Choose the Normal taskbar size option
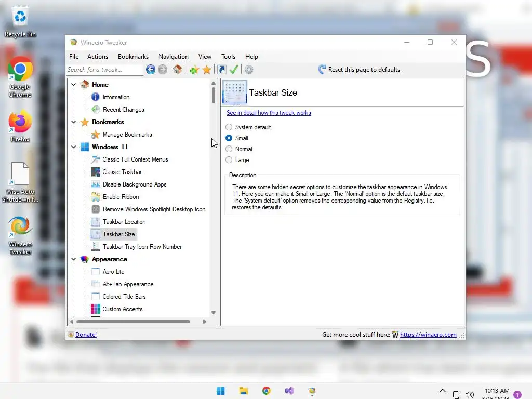This screenshot has width=532, height=399. 229,149
